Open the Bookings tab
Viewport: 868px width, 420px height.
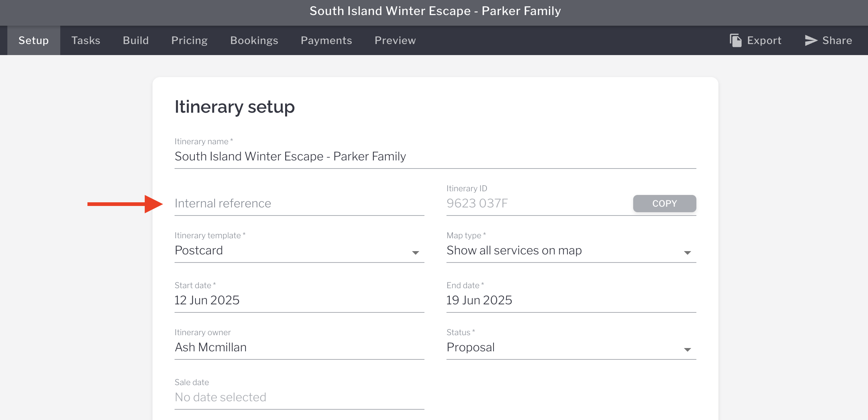click(x=254, y=40)
